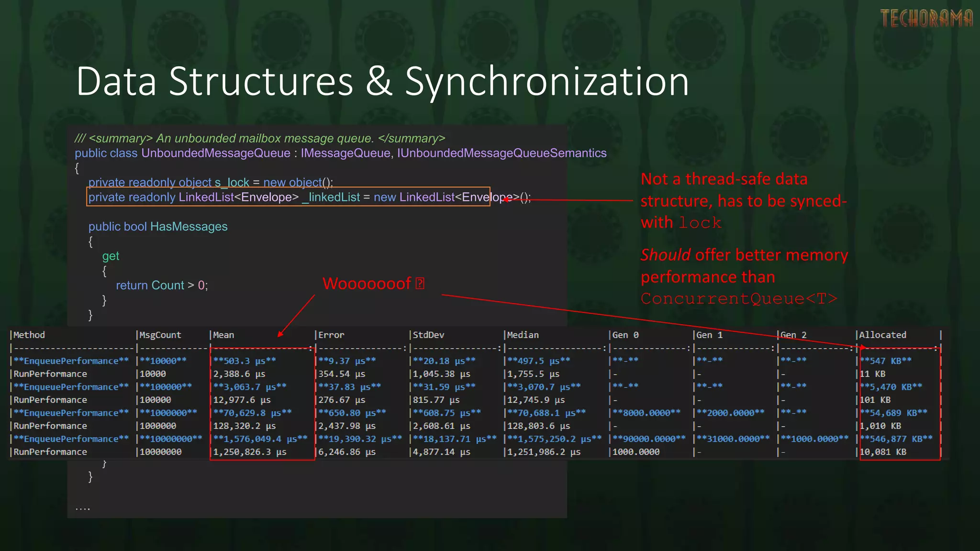Click error value '354.54 μs'
The image size is (980, 551).
pos(342,374)
